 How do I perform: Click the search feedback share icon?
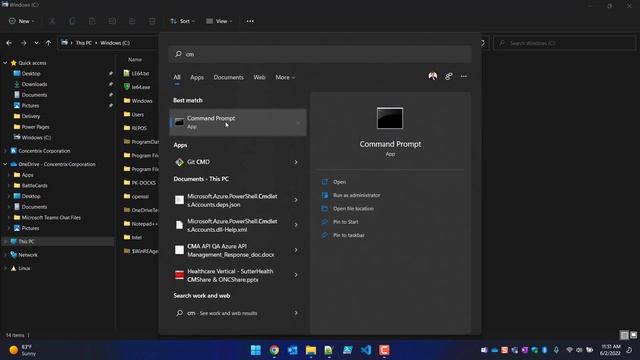point(449,76)
